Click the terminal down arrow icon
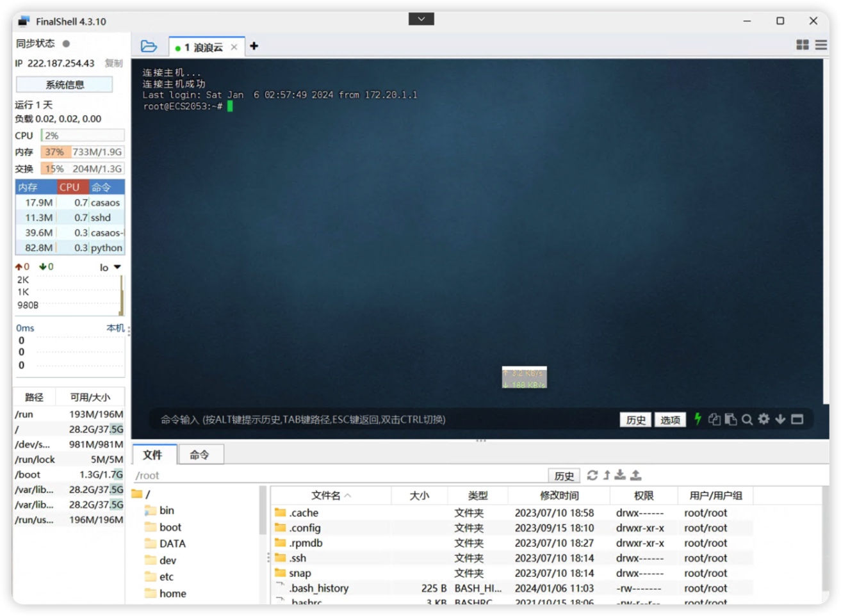Image resolution: width=841 pixels, height=616 pixels. tap(780, 419)
